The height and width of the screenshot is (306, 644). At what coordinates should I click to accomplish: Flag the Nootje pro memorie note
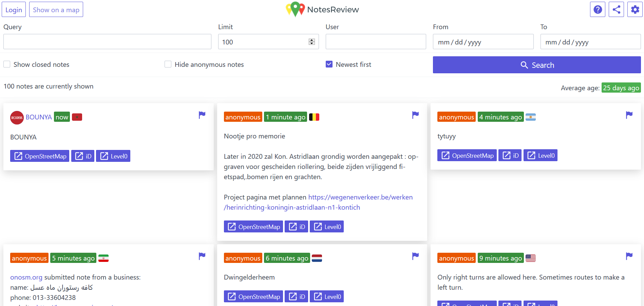415,115
